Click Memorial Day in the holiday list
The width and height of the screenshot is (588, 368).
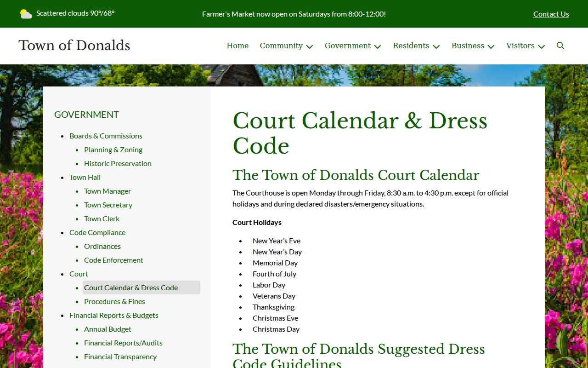point(275,263)
